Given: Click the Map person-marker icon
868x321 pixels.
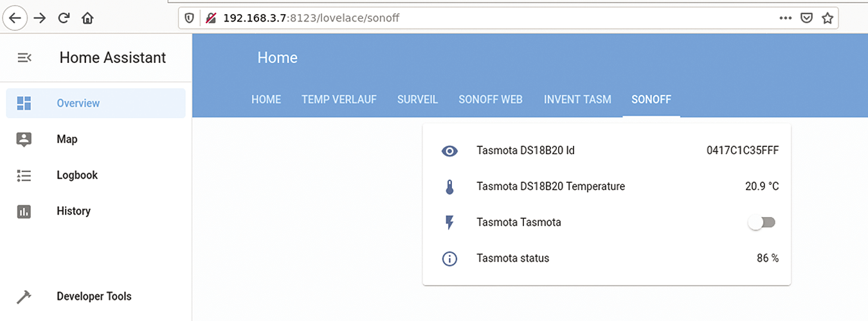Looking at the screenshot, I should (24, 139).
